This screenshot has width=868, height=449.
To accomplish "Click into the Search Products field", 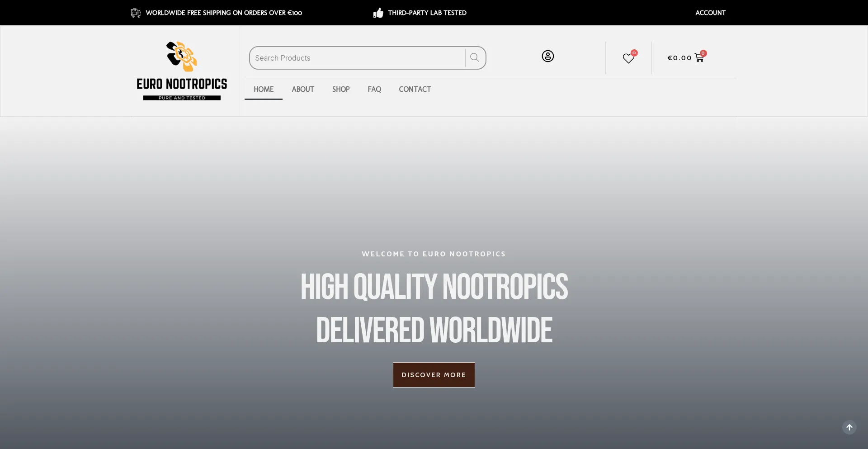I will 357,58.
